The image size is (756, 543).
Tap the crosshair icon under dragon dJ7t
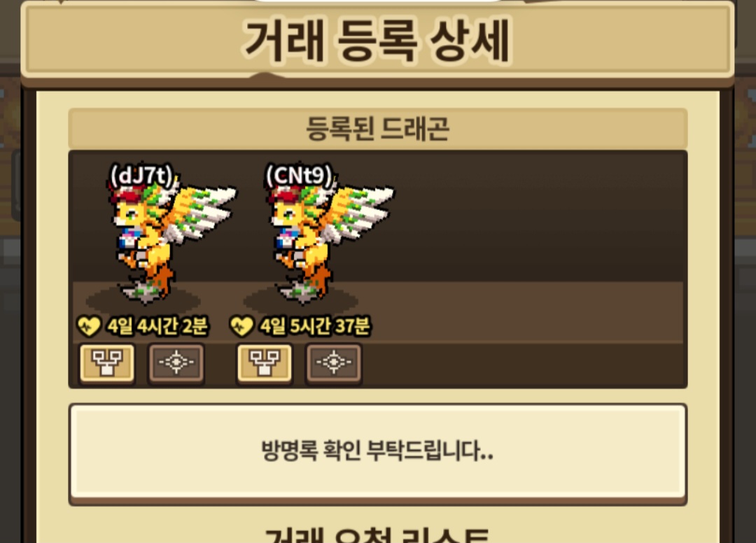point(176,364)
